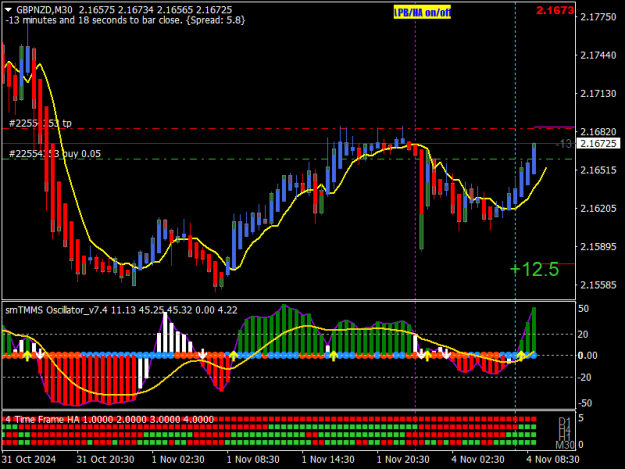Click price scale value 2.17130
The width and height of the screenshot is (625, 469).
click(x=598, y=94)
